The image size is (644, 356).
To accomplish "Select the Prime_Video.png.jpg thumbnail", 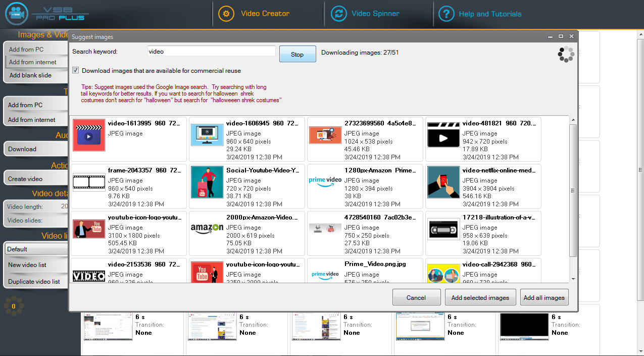I will pos(325,275).
